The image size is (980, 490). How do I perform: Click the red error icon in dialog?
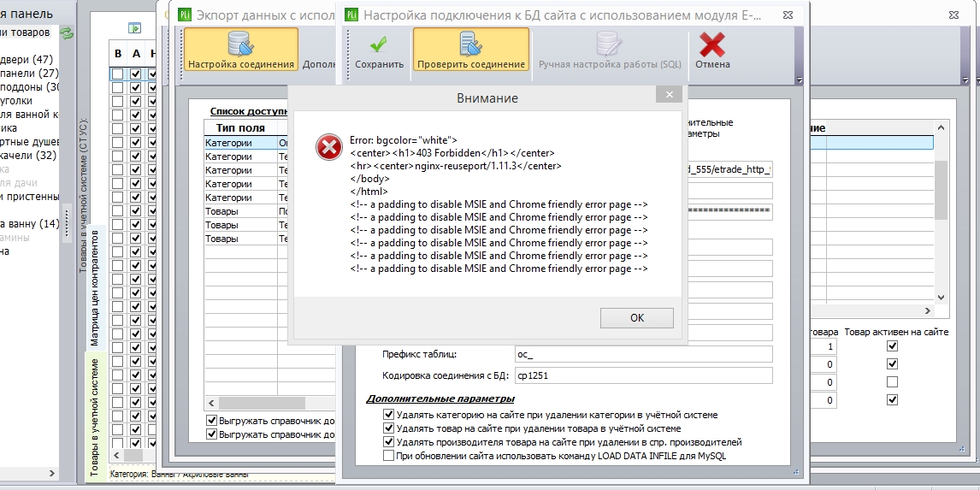point(328,147)
